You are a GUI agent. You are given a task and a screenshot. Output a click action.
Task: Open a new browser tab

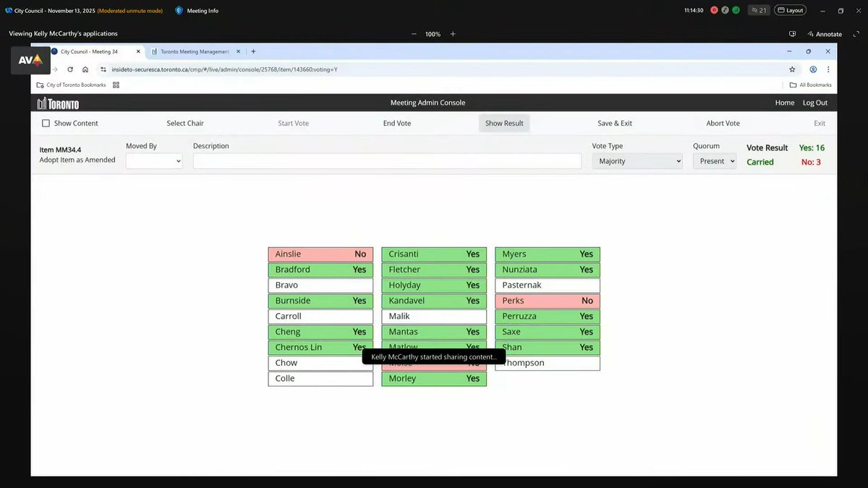point(253,51)
